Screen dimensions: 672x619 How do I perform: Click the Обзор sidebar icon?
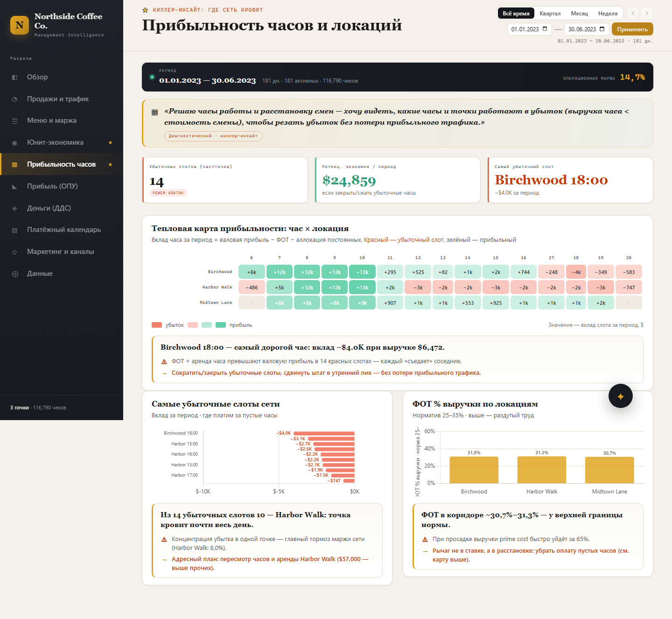pyautogui.click(x=14, y=77)
